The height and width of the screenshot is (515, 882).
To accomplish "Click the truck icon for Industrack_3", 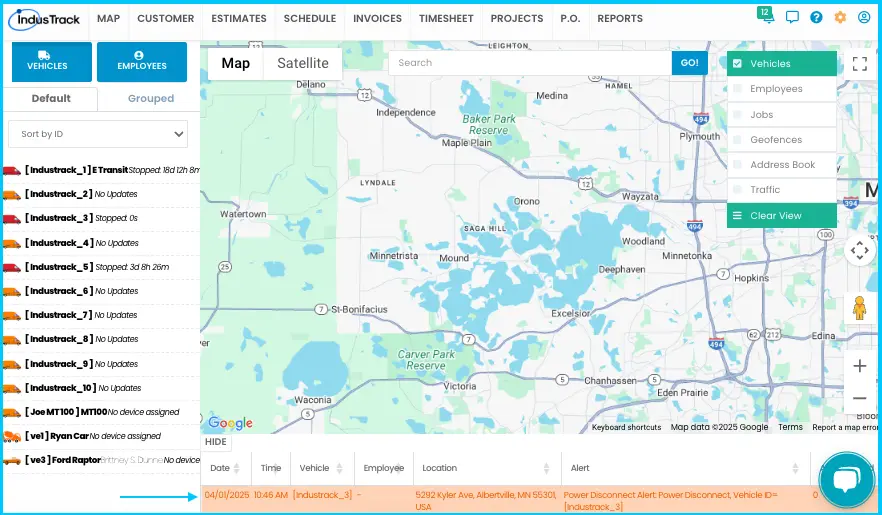I will tap(12, 219).
